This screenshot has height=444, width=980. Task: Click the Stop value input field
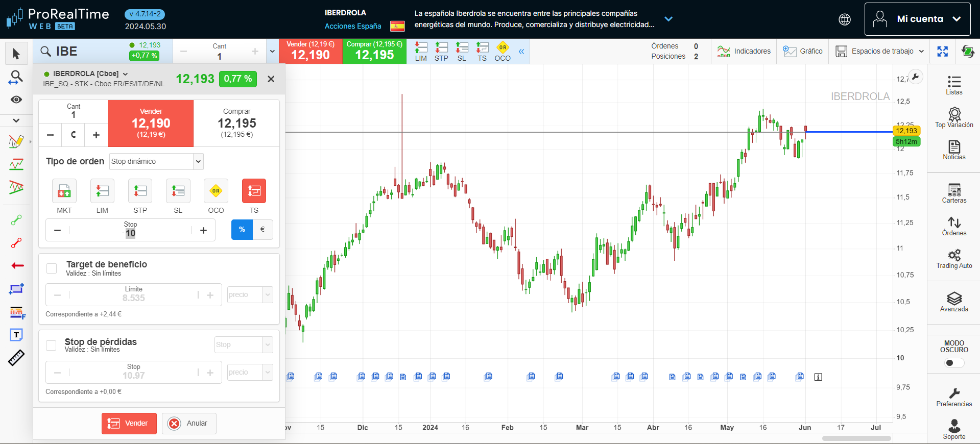pos(131,230)
